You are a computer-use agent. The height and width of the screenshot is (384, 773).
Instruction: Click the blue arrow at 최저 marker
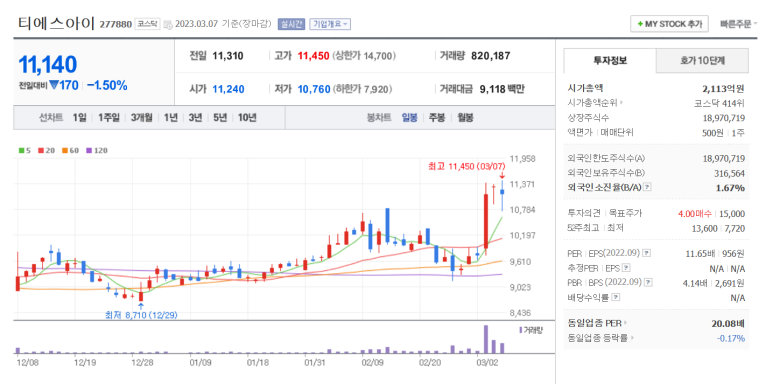click(x=141, y=306)
